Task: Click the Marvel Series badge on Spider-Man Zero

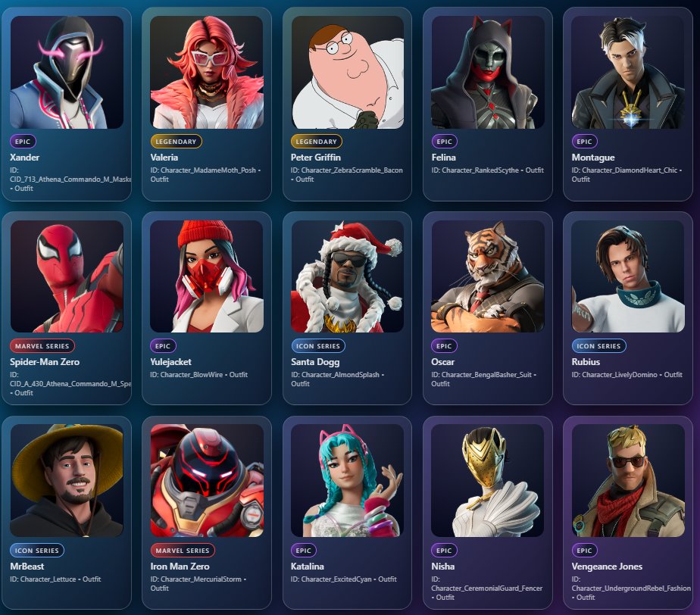Action: (x=42, y=346)
